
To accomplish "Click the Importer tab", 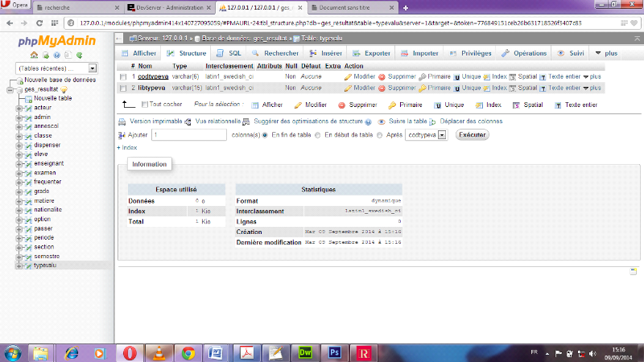I will click(x=419, y=53).
